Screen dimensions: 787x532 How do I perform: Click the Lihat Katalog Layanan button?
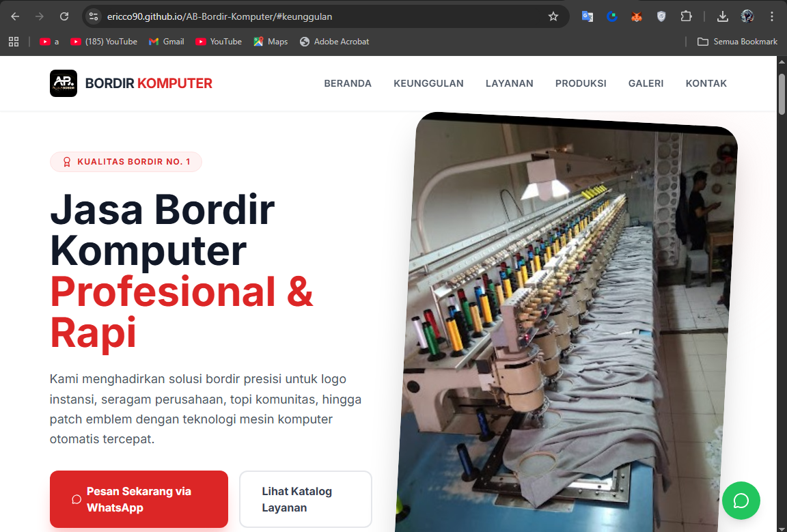tap(305, 499)
